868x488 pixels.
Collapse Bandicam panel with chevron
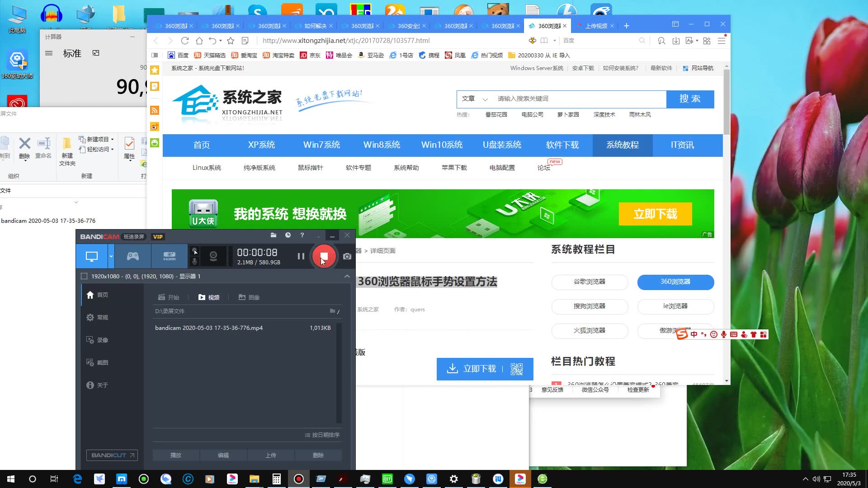click(347, 276)
